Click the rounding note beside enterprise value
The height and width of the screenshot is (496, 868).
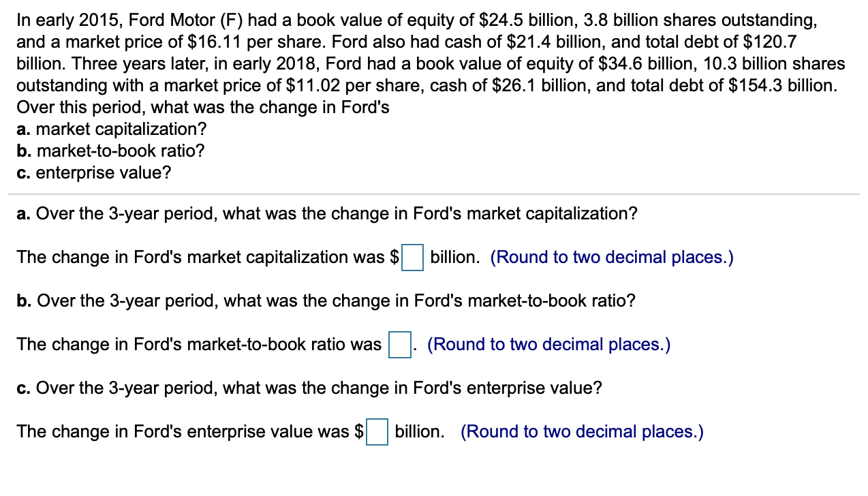coord(581,431)
